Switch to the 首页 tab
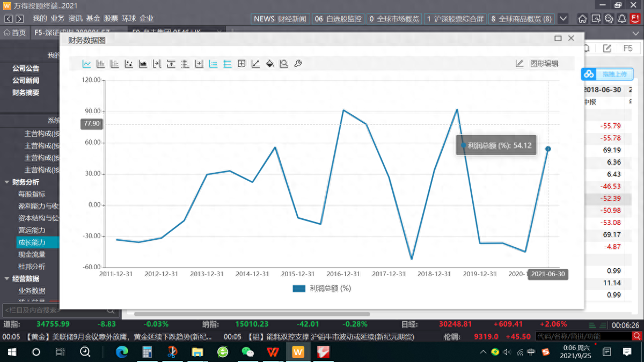The width and height of the screenshot is (644, 362). (14, 33)
